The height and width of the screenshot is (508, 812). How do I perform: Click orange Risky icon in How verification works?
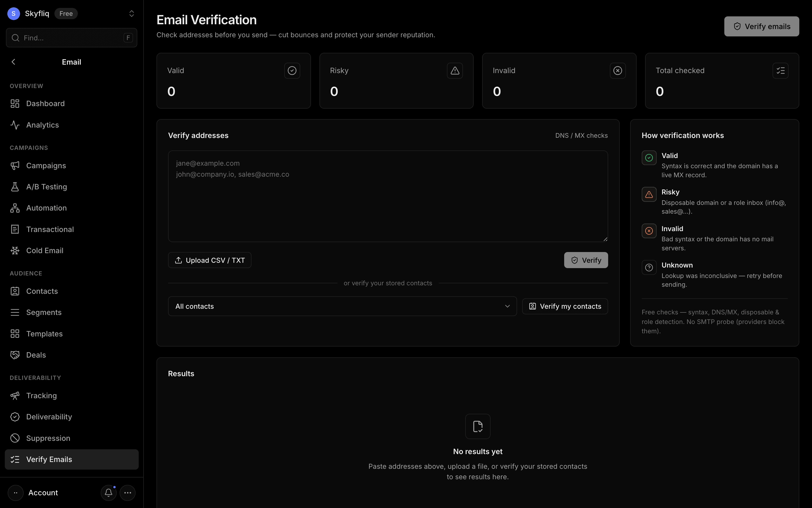tap(649, 194)
